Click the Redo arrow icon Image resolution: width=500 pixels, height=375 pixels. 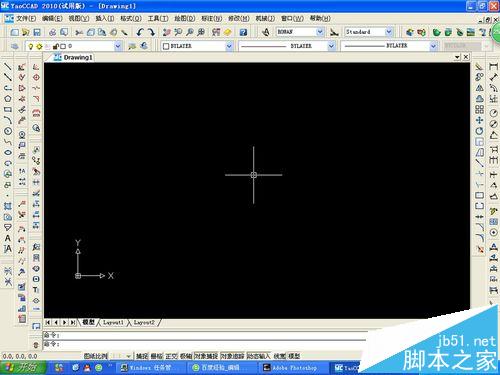tap(151, 32)
